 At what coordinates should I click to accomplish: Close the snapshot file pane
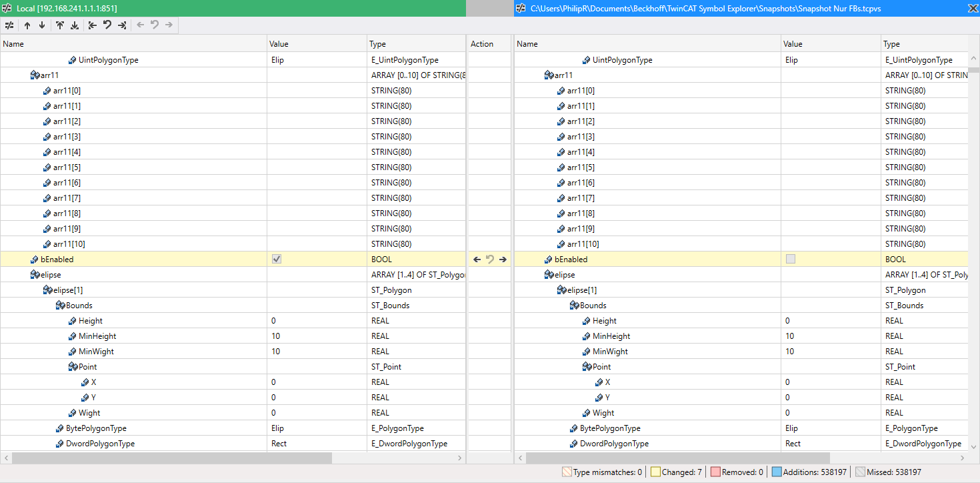(x=972, y=8)
